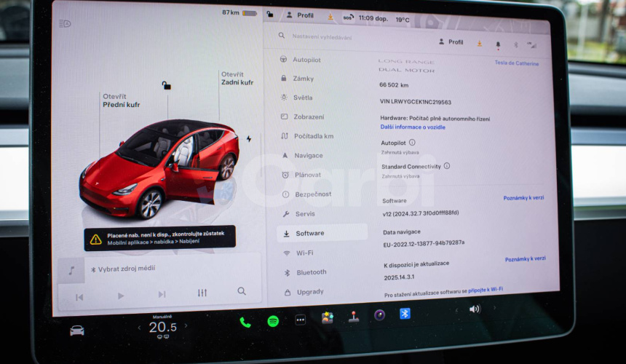Viewport: 626px width, 364px height.
Task: Open the Navigace settings section
Action: click(x=308, y=156)
